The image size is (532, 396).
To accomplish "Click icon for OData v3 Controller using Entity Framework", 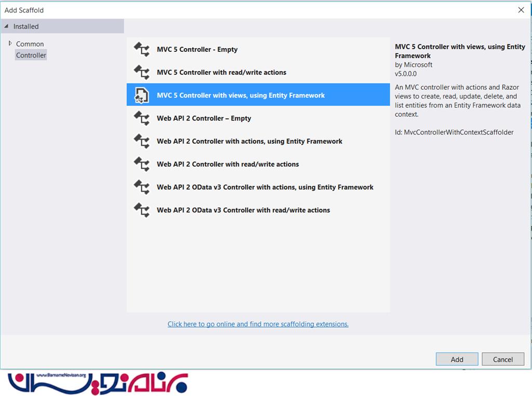I will coord(141,187).
